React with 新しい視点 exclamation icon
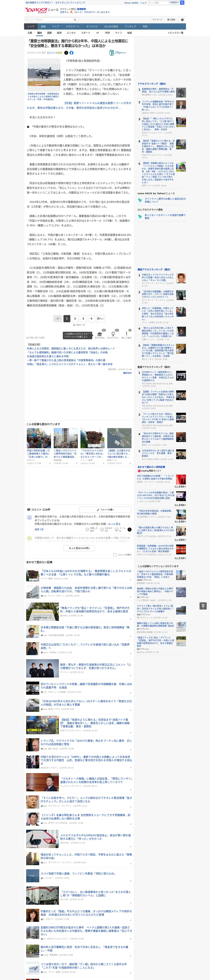This screenshot has height=980, width=210. (x=127, y=334)
